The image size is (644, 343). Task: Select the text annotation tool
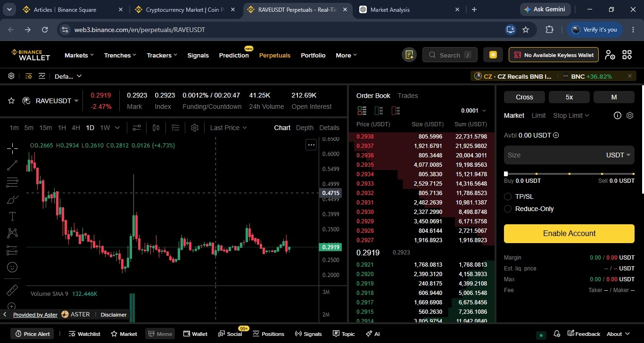pos(12,216)
